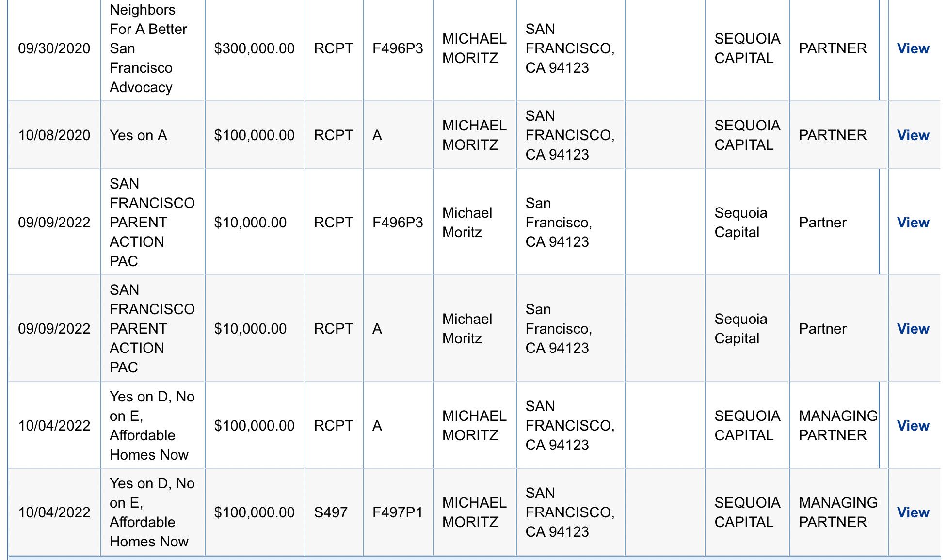Image resolution: width=947 pixels, height=560 pixels.
Task: Open View link for 09/09/2022 schedule A row
Action: click(x=913, y=329)
